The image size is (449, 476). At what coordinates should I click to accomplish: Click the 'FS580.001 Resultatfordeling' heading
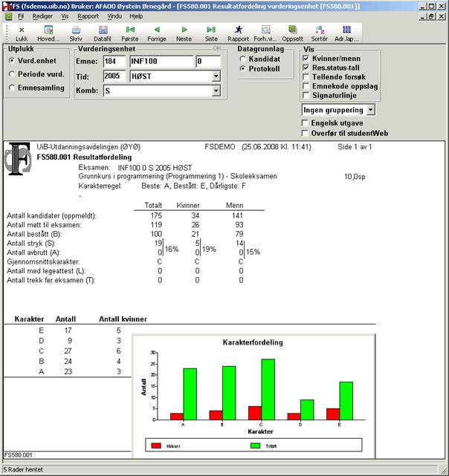[x=84, y=157]
